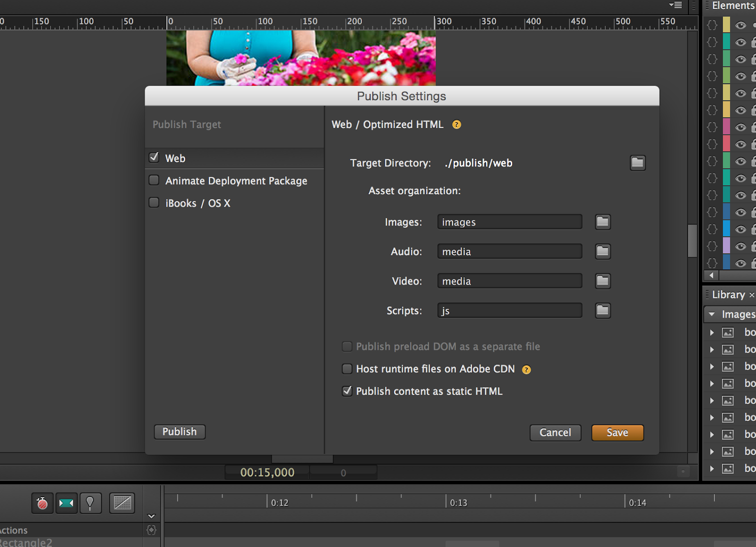Click the Video folder name field

click(509, 281)
